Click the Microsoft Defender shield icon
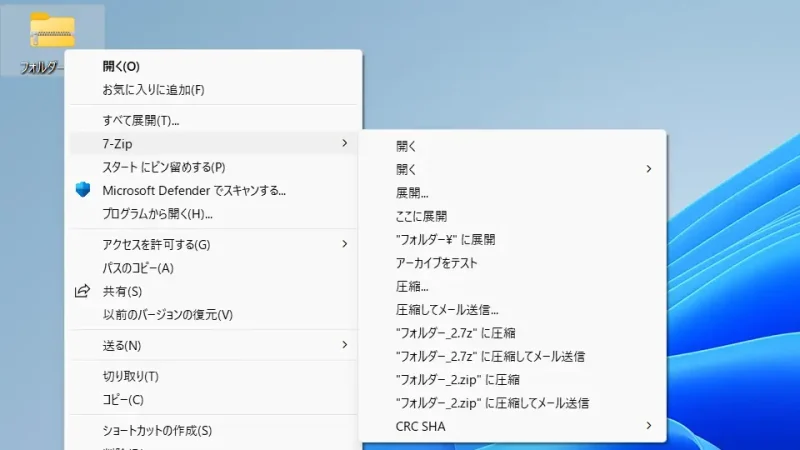 (x=83, y=190)
